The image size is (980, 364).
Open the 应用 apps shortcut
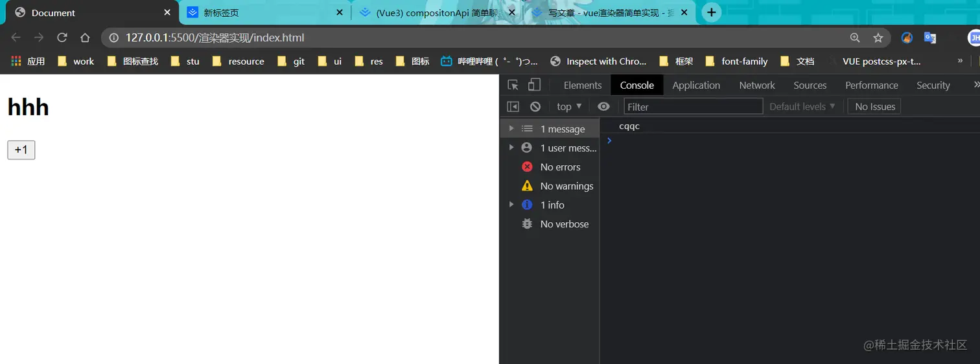pos(28,61)
